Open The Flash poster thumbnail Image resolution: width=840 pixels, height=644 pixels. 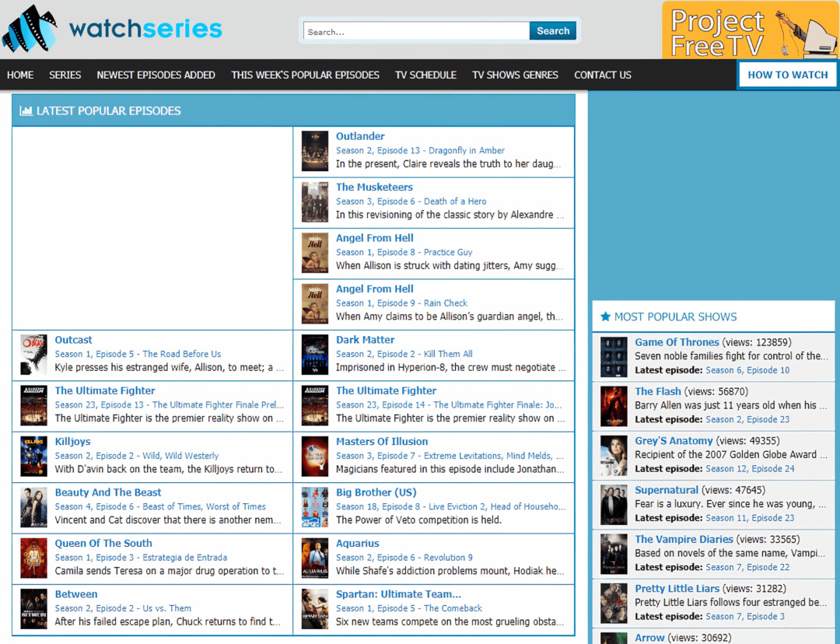(614, 406)
